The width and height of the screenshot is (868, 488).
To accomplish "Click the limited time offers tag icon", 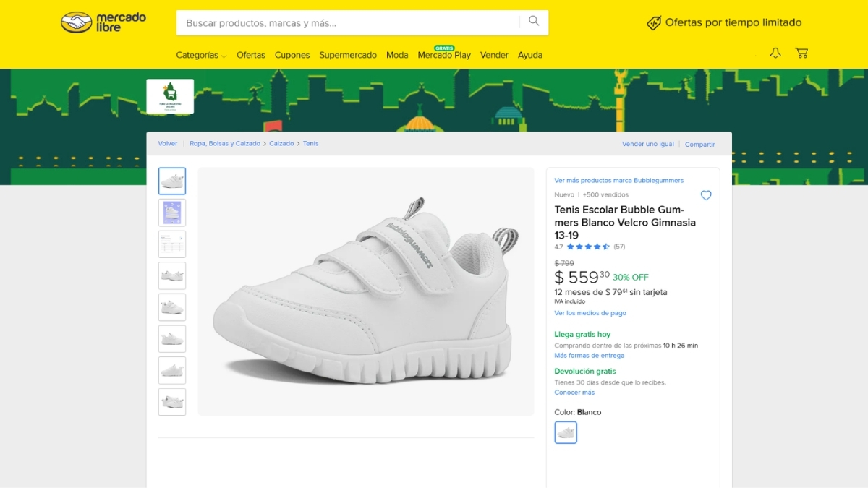I will (654, 23).
